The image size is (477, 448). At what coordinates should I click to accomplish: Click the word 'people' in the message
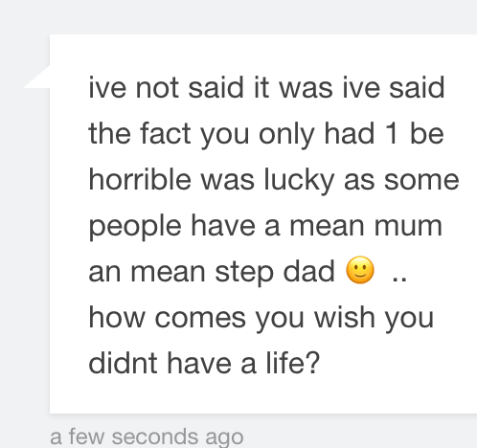[x=135, y=227]
